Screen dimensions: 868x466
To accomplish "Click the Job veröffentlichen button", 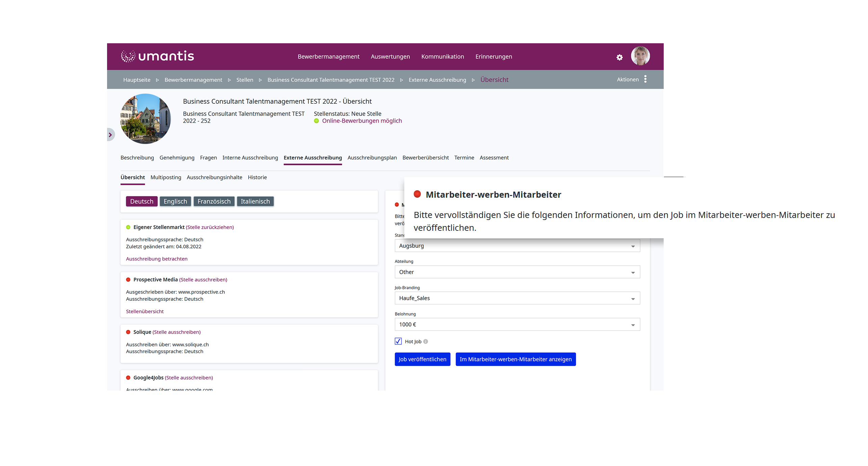I will [422, 359].
